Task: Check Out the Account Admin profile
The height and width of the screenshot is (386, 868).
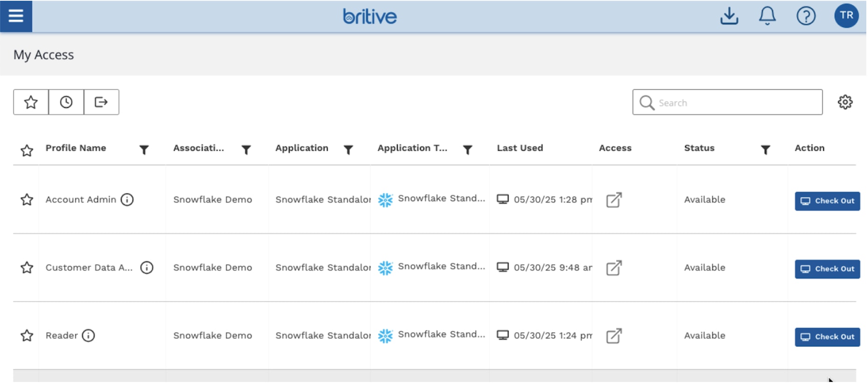Action: (x=827, y=201)
